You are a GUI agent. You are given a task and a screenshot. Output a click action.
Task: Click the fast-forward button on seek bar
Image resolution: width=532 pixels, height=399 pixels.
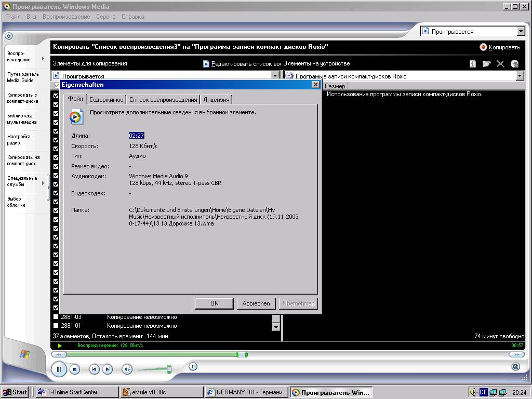tap(517, 354)
